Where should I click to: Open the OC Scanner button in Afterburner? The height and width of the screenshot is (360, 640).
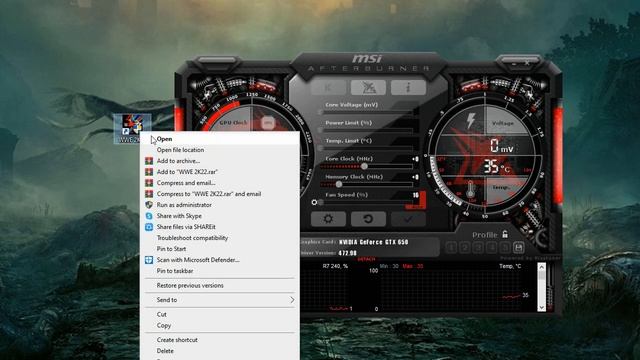point(368,87)
